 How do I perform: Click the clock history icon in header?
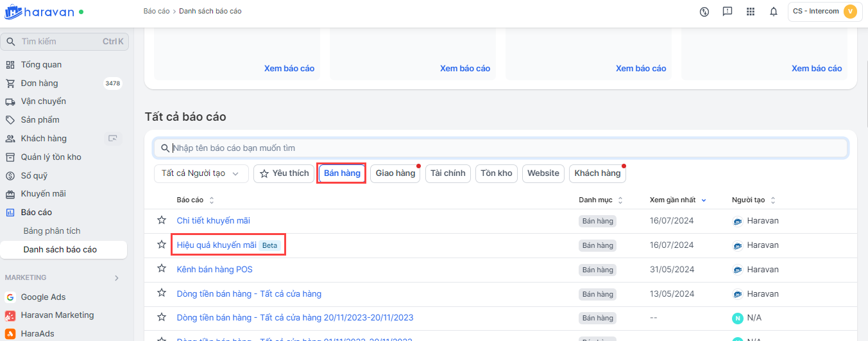(x=704, y=12)
